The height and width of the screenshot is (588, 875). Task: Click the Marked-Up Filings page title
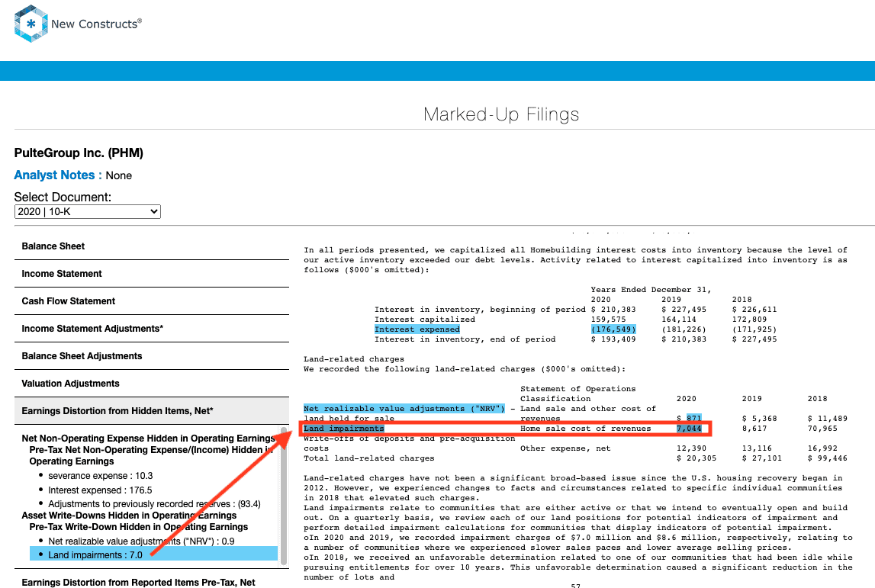[x=501, y=114]
